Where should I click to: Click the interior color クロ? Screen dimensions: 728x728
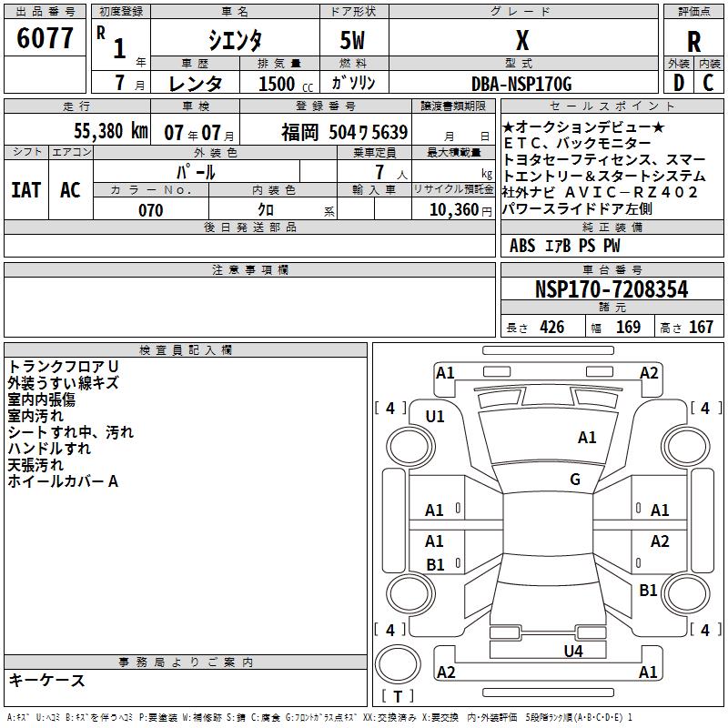pyautogui.click(x=266, y=210)
